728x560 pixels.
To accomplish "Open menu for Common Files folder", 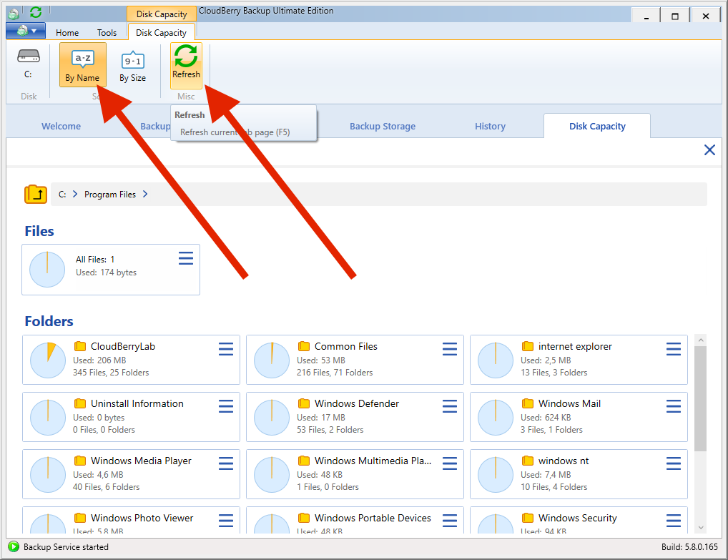I will [449, 349].
